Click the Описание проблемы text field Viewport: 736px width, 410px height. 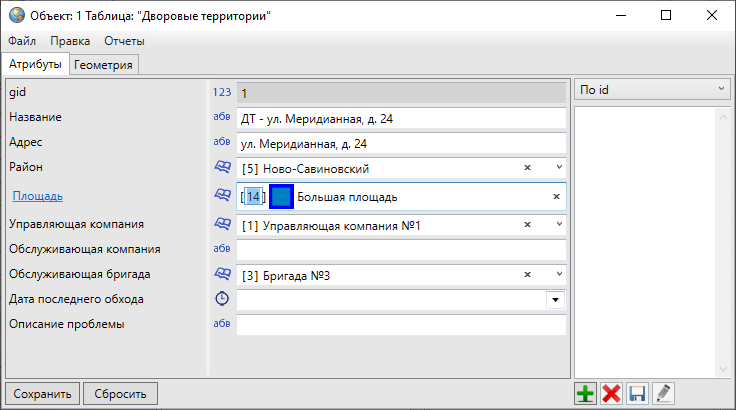click(x=401, y=325)
